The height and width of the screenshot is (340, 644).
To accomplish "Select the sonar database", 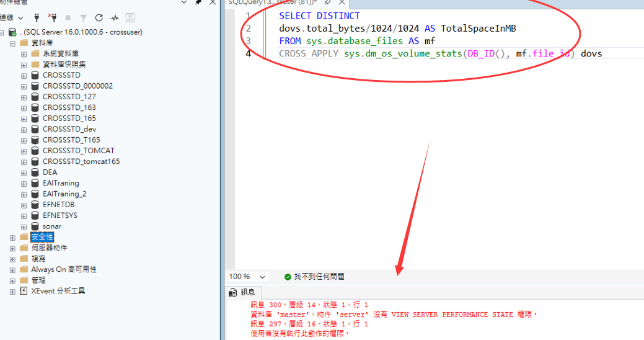I will (51, 226).
